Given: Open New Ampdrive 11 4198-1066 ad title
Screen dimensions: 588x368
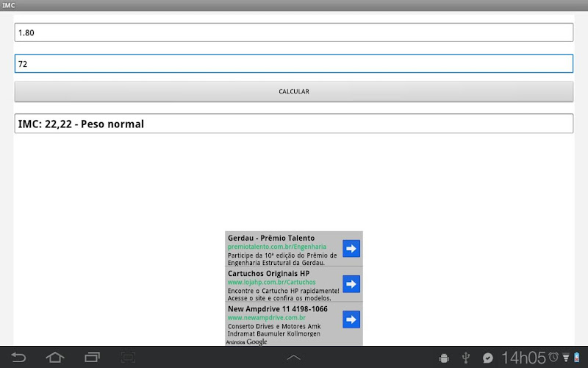Looking at the screenshot, I should pos(278,309).
